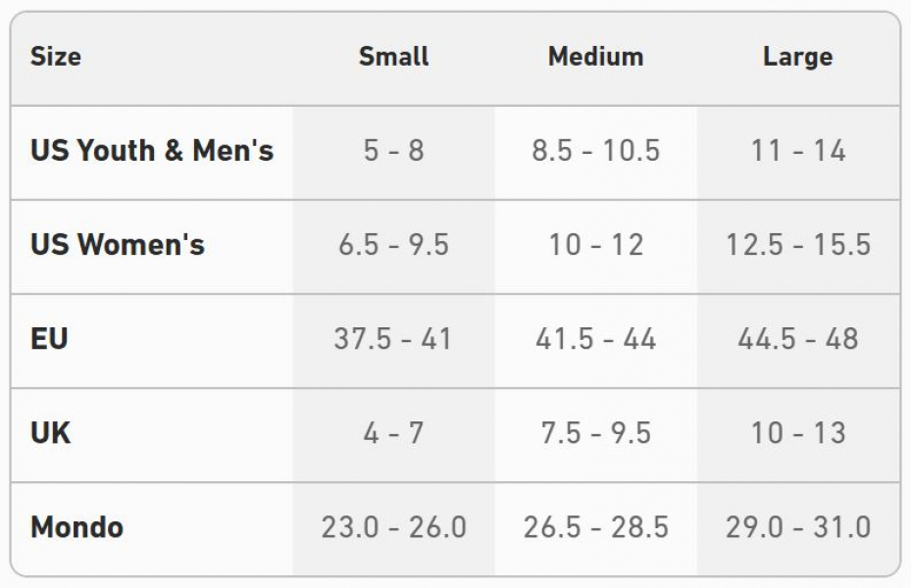Click the 23.0 - 26.0 Mondo small cell
The height and width of the screenshot is (588, 911).
click(393, 527)
